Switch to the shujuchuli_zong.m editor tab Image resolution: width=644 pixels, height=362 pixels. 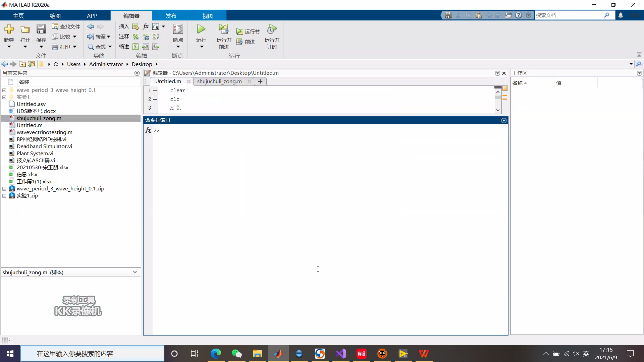pyautogui.click(x=219, y=81)
